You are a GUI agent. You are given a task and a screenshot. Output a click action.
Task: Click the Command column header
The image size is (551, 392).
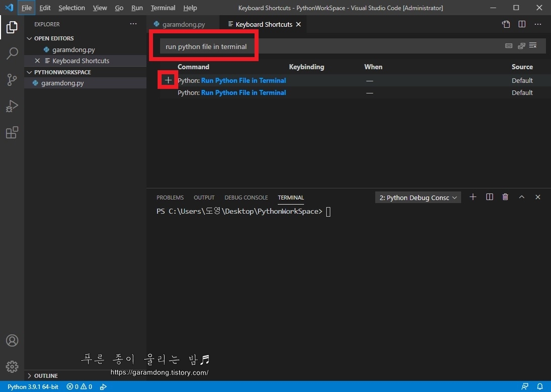click(193, 67)
